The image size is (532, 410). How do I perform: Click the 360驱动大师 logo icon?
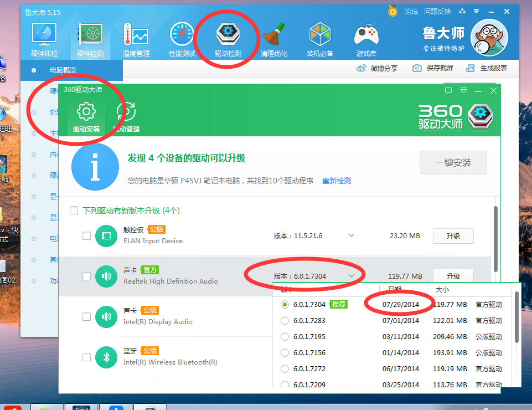point(481,116)
